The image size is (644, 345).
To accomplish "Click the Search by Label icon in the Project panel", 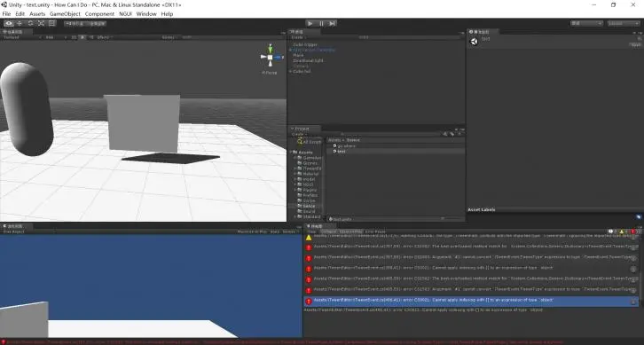I will [x=452, y=134].
